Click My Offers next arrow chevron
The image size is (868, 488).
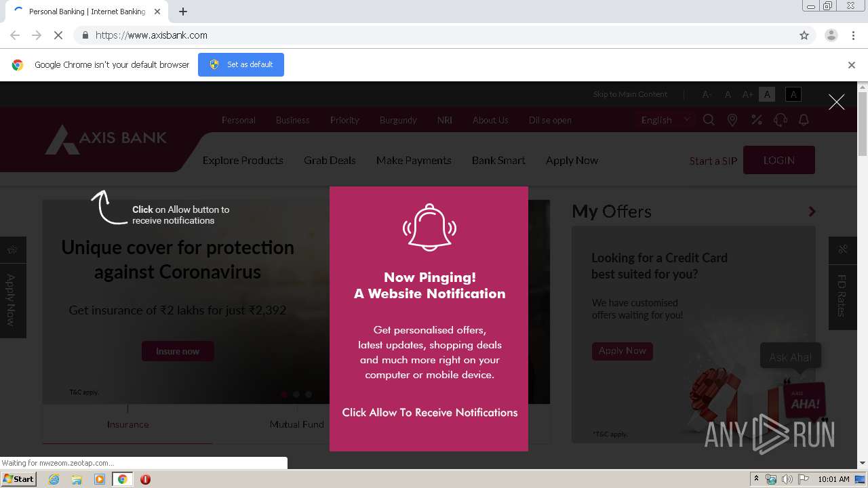(x=812, y=211)
